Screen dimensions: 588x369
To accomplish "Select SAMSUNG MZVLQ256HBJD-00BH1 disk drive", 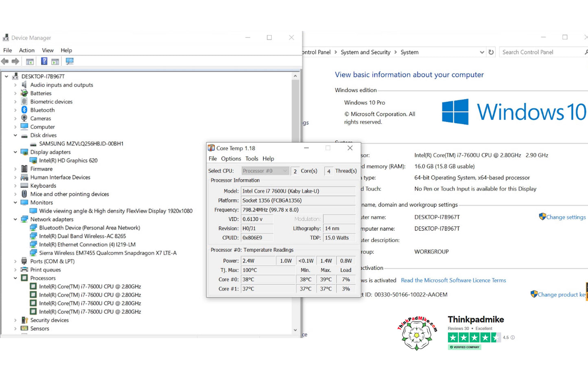I will click(81, 143).
